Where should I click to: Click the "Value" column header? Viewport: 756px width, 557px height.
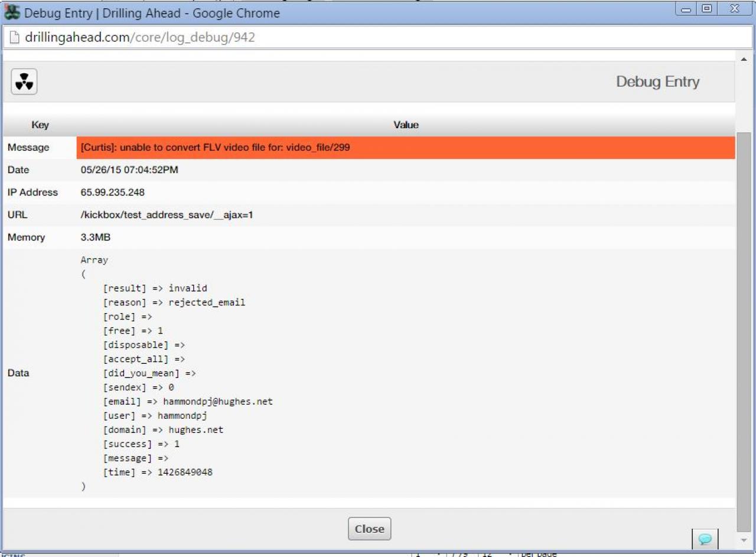click(x=406, y=125)
